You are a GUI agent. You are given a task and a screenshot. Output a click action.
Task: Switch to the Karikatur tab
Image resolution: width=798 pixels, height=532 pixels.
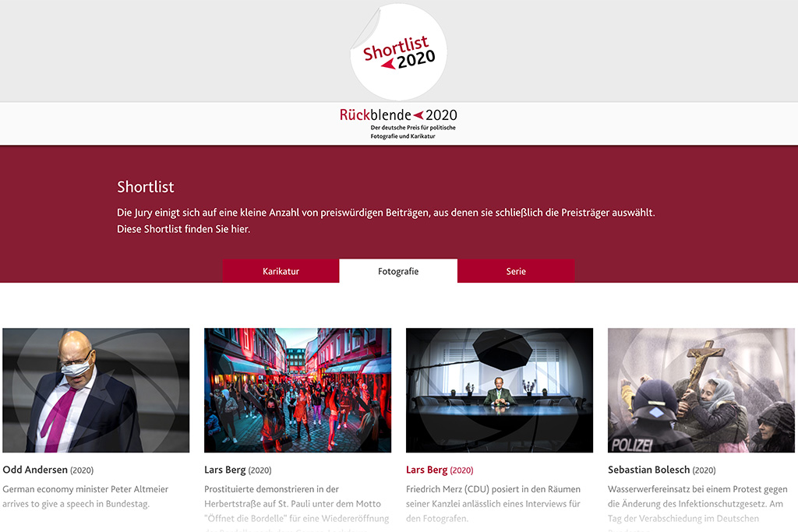(281, 271)
